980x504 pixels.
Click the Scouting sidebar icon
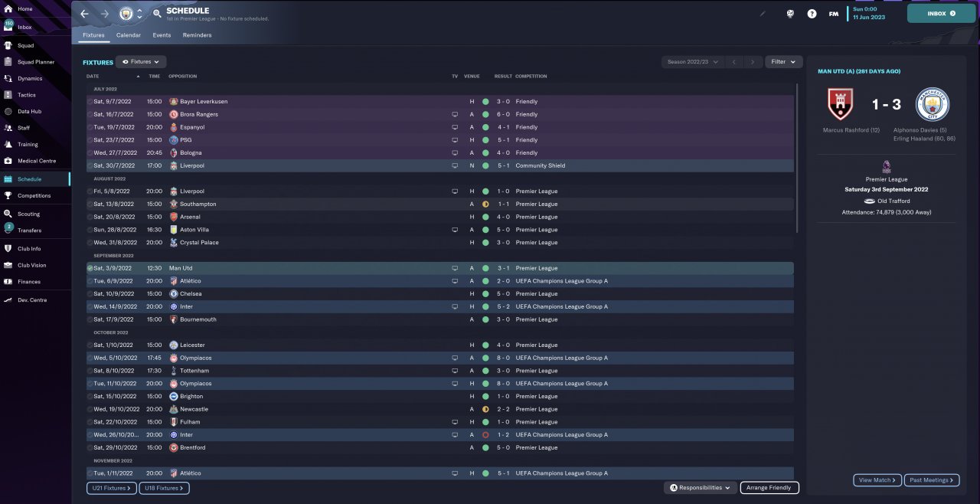click(x=8, y=214)
